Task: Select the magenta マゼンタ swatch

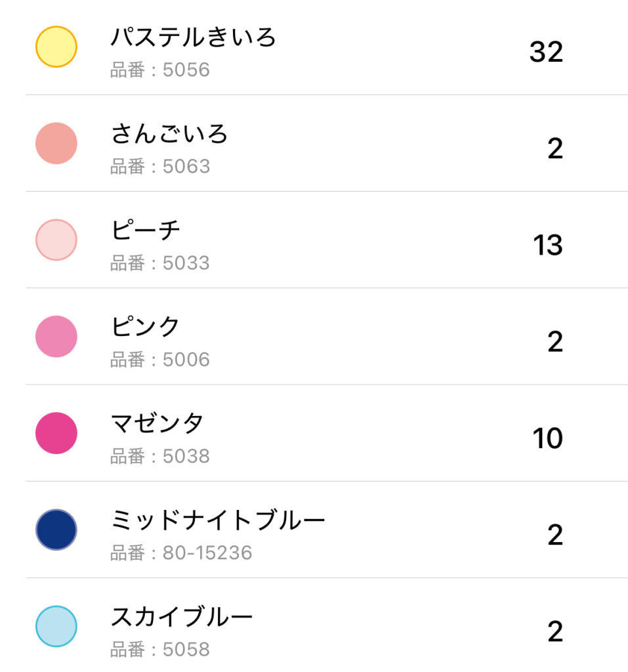Action: click(x=56, y=433)
